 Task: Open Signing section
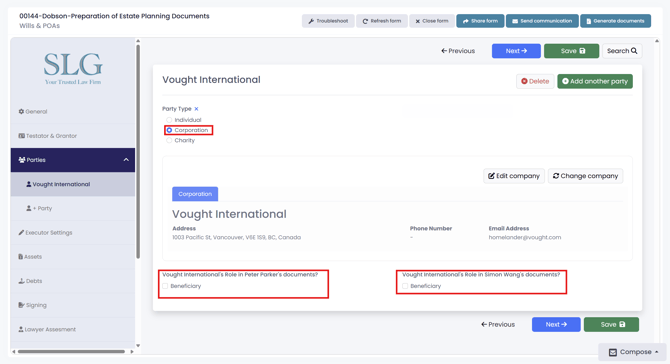point(73,305)
